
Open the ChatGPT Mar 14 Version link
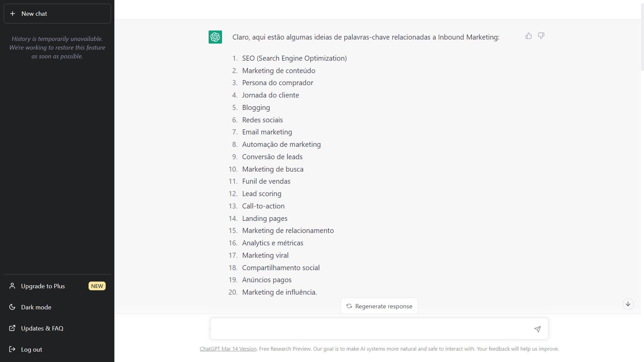[228, 349]
